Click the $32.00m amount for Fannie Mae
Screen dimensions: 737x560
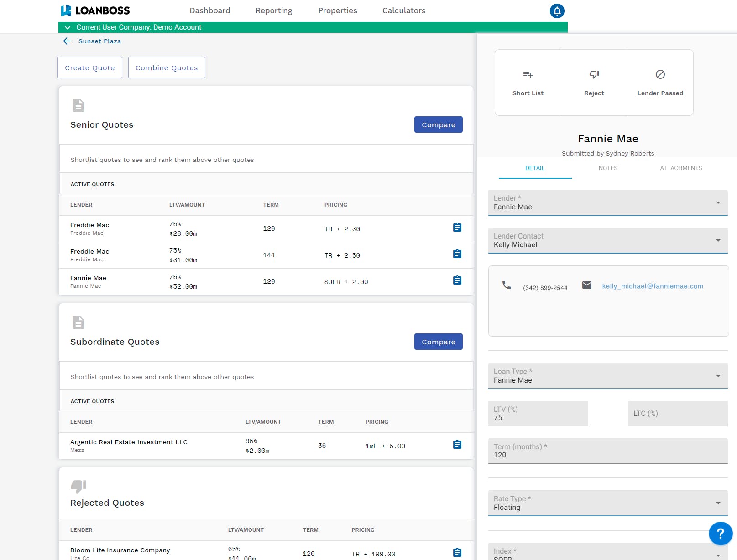183,287
